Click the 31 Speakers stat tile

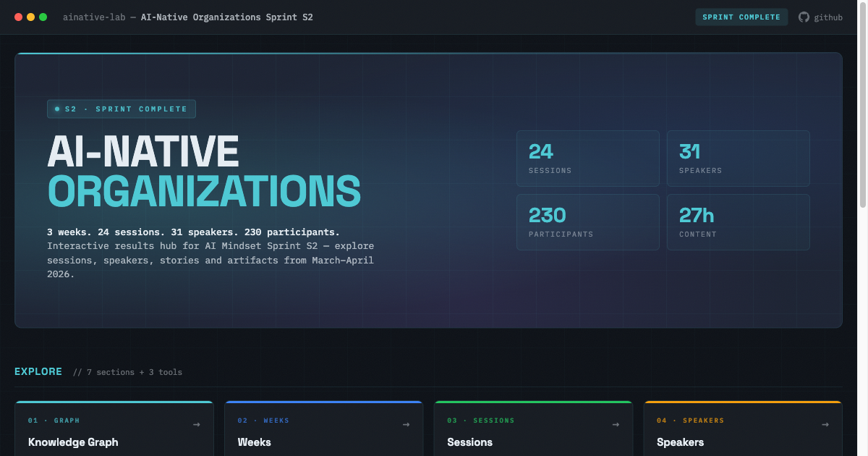pos(739,159)
